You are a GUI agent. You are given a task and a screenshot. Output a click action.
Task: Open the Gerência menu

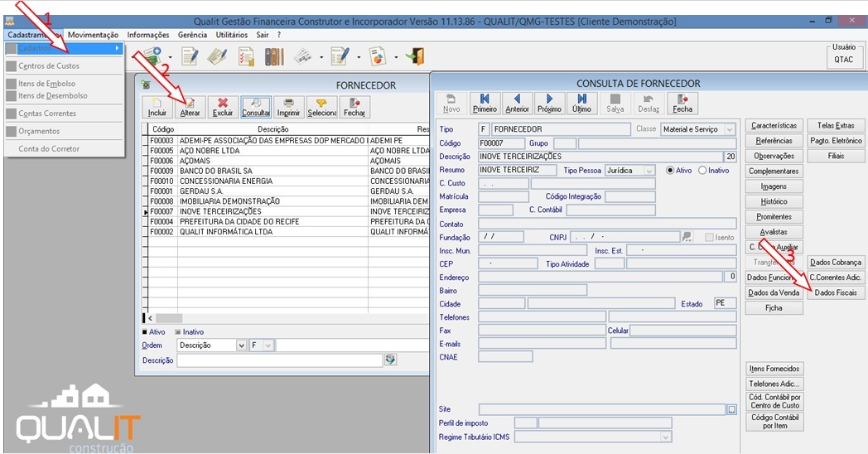pos(193,34)
